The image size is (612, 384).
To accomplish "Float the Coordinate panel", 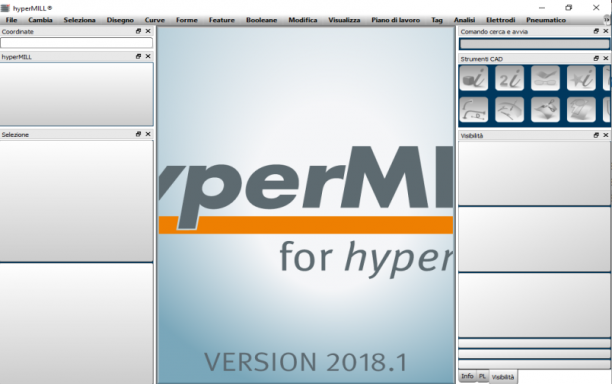I will pyautogui.click(x=138, y=31).
